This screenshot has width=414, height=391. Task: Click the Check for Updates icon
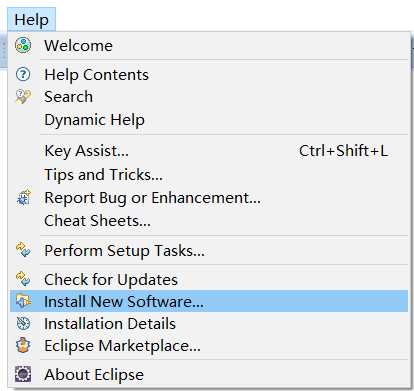pyautogui.click(x=23, y=279)
